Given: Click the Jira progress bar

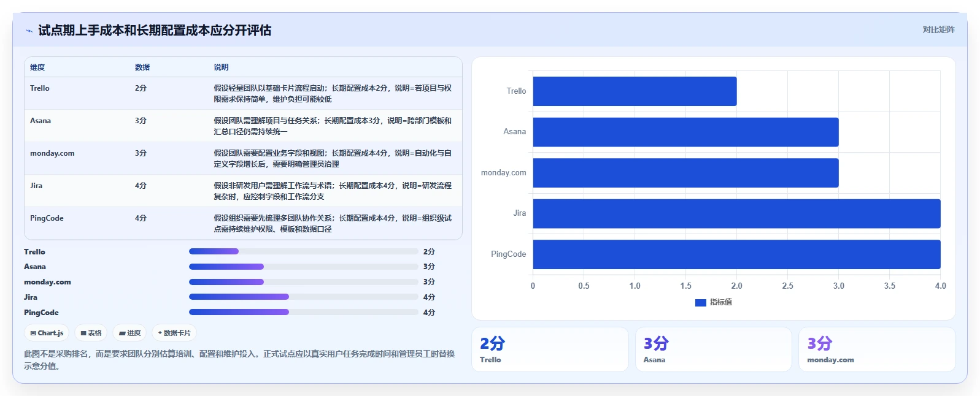Looking at the screenshot, I should tap(303, 297).
